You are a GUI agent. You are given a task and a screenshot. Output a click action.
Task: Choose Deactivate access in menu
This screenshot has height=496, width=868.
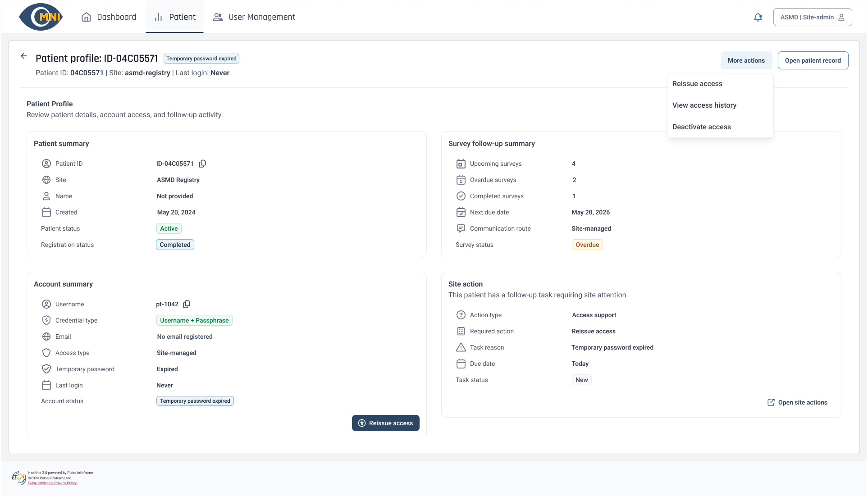pos(720,127)
